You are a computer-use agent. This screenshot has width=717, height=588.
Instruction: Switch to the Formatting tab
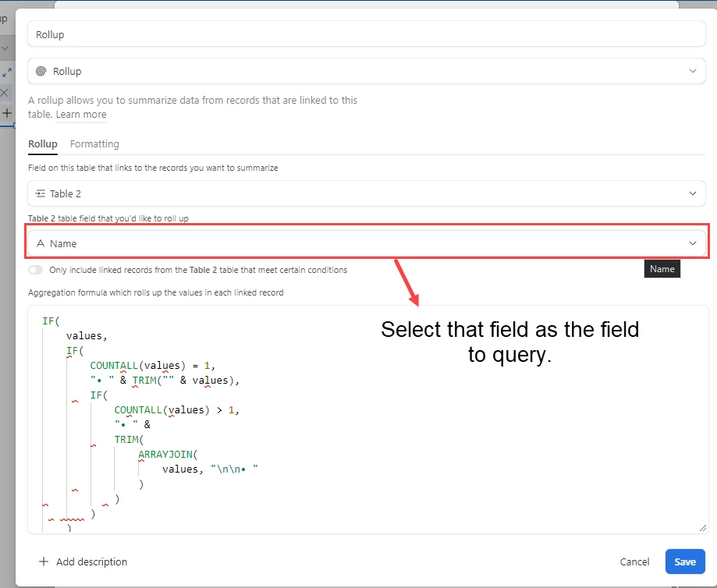pos(94,144)
